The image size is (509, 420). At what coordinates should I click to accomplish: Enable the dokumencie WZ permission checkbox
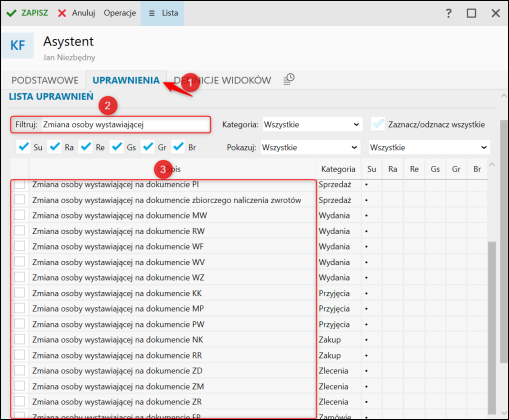point(20,277)
